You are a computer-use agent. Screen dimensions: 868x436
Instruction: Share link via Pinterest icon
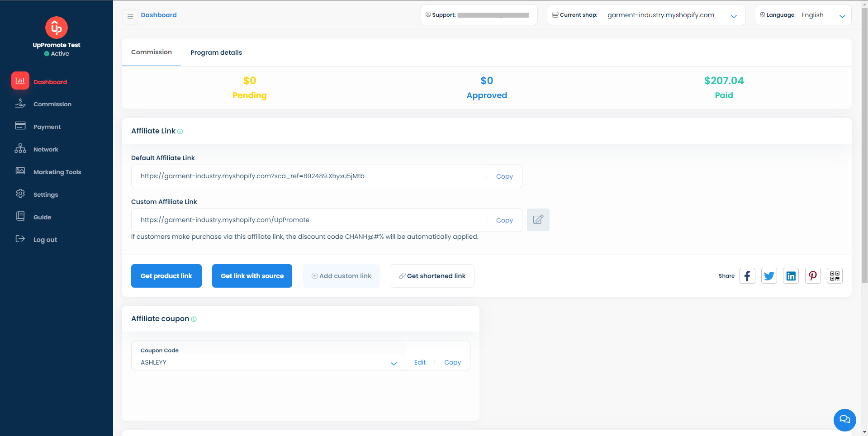(x=813, y=276)
